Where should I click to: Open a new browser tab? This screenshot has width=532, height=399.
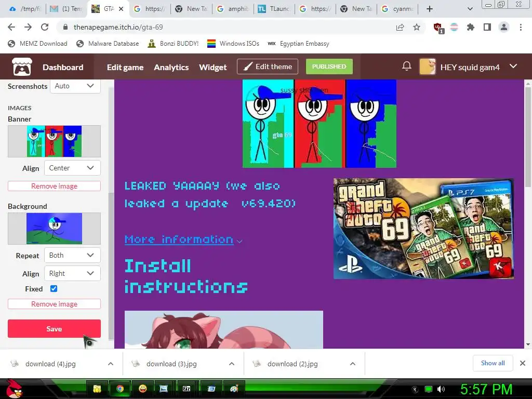pyautogui.click(x=430, y=9)
